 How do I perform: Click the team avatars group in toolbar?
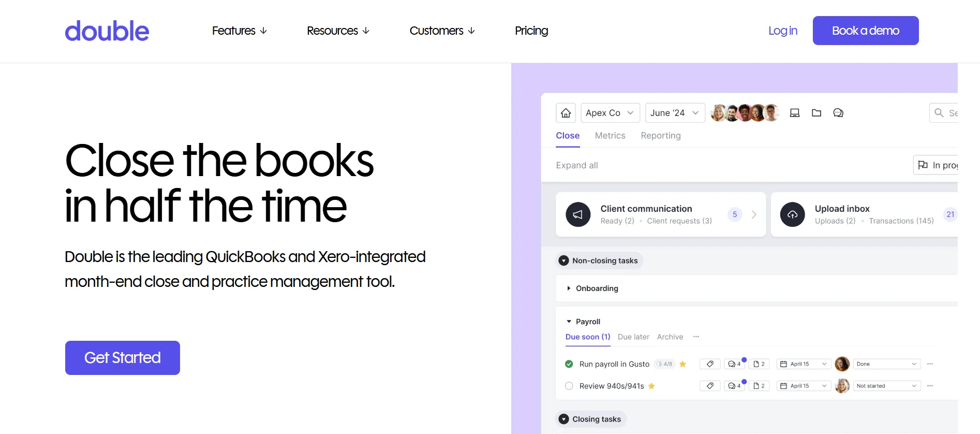[745, 113]
